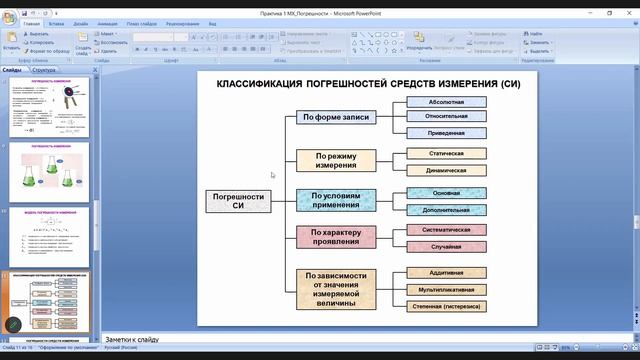Select the Погрешности СИ box on slide

pyautogui.click(x=238, y=201)
